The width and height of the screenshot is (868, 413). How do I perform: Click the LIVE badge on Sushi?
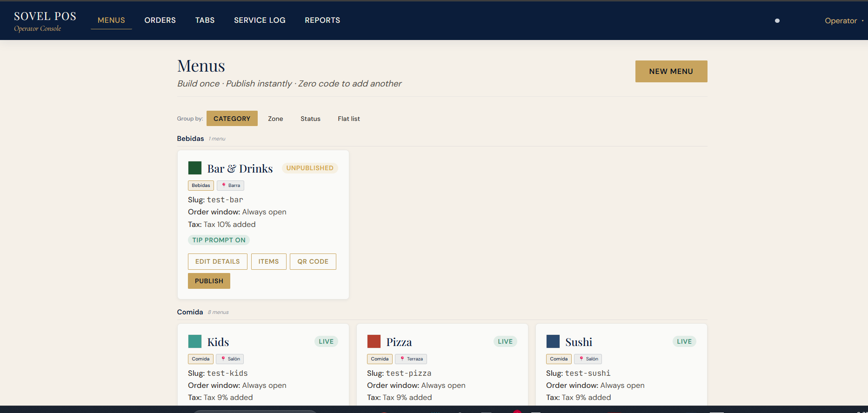click(x=684, y=341)
